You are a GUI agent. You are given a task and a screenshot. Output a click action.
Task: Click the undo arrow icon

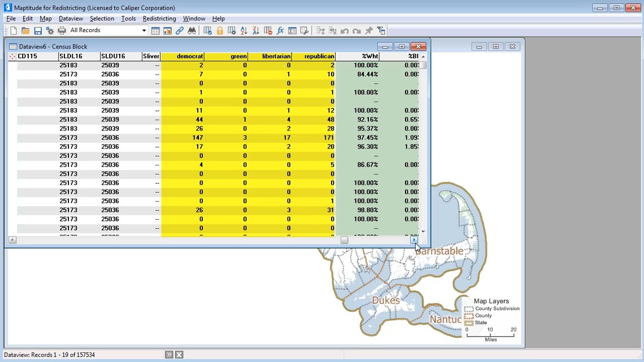point(345,30)
